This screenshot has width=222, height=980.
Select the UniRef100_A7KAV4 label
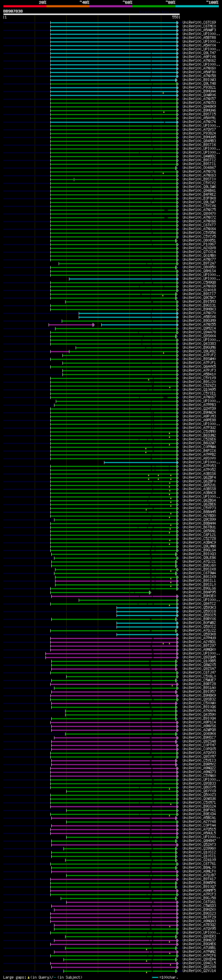click(199, 711)
